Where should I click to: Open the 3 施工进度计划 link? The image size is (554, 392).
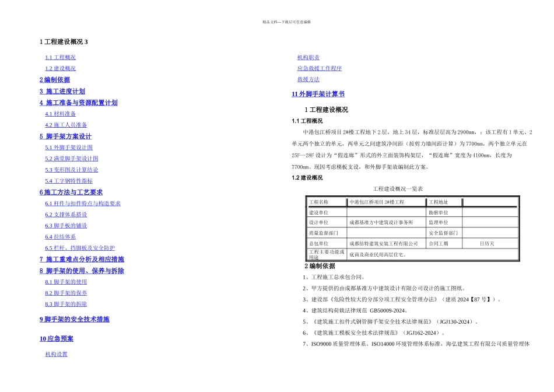[62, 91]
